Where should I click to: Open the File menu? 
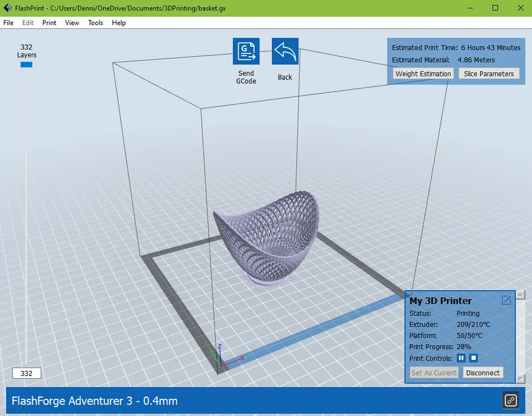[x=8, y=22]
